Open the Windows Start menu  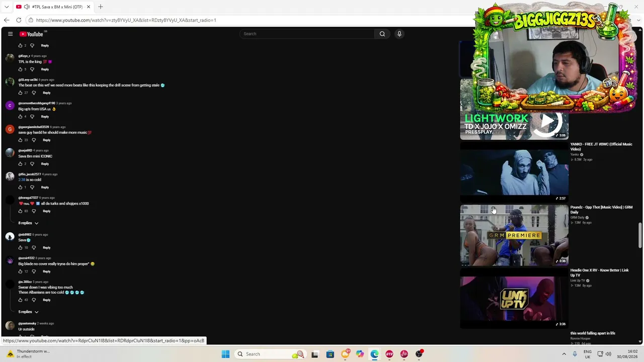pyautogui.click(x=225, y=354)
